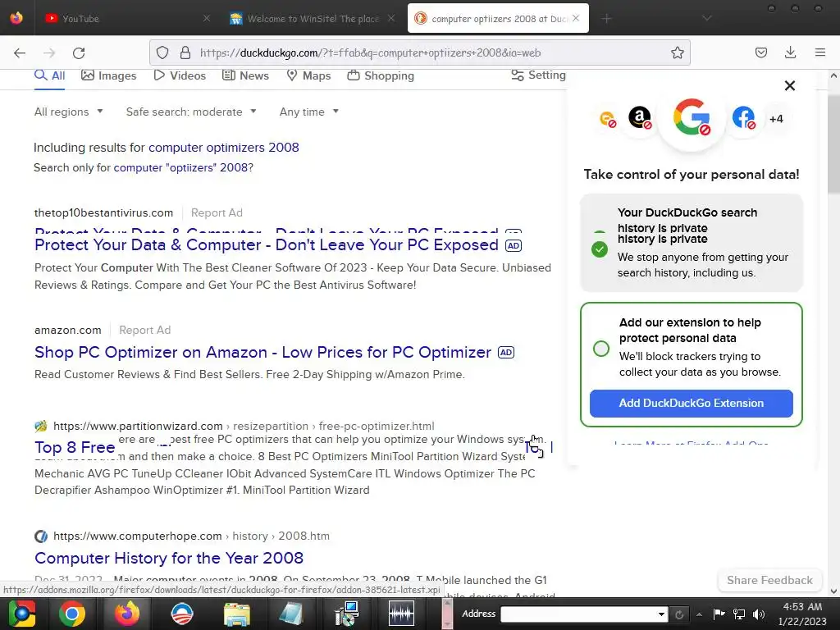Open Protect Your Data & Computer ad
Screen dimensions: 840x630
click(267, 244)
